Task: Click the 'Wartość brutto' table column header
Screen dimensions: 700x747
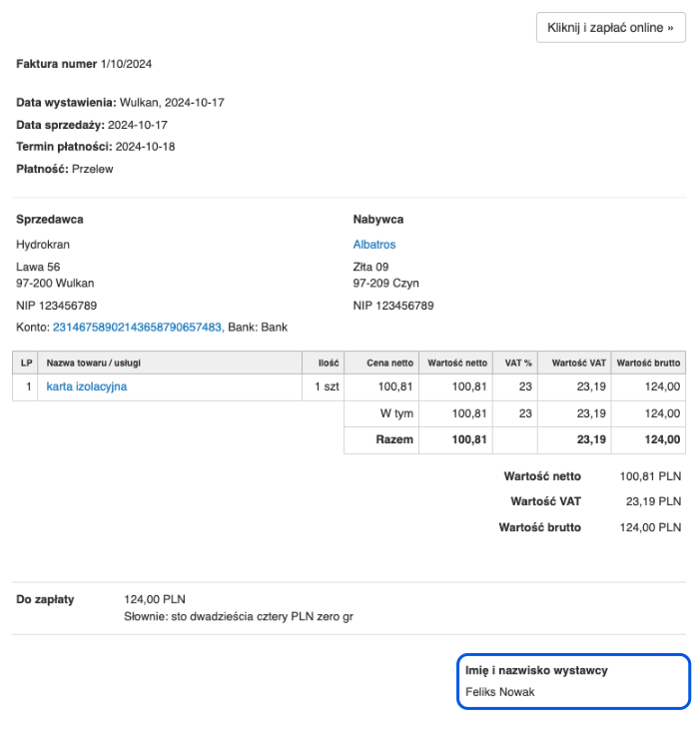Action: 648,364
